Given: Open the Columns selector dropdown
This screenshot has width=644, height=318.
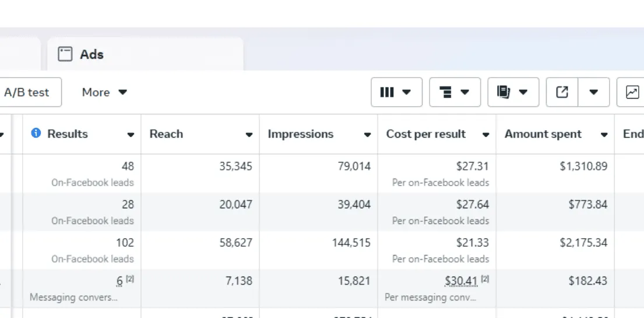Looking at the screenshot, I should point(396,92).
